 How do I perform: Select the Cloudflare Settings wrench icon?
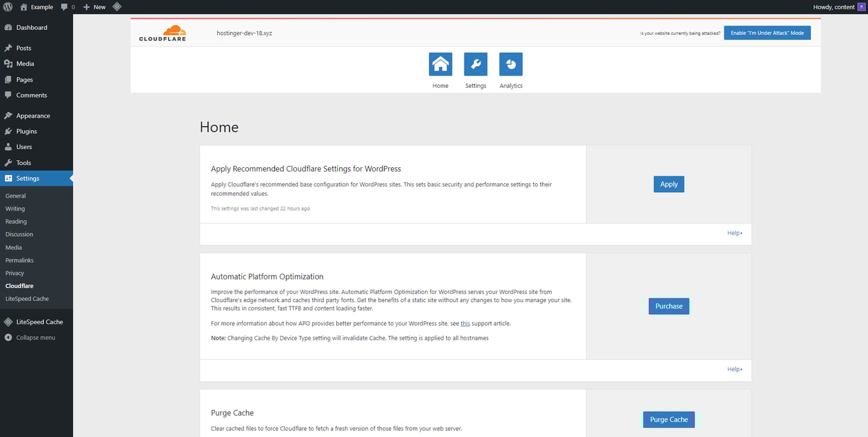click(475, 64)
